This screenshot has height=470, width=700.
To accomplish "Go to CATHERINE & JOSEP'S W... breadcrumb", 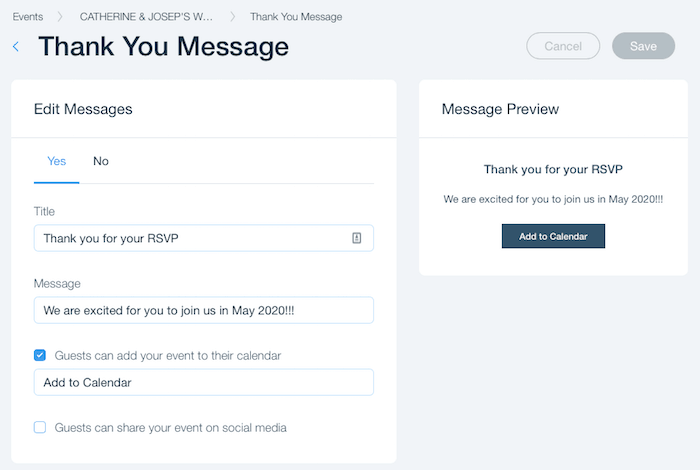I will [x=146, y=17].
